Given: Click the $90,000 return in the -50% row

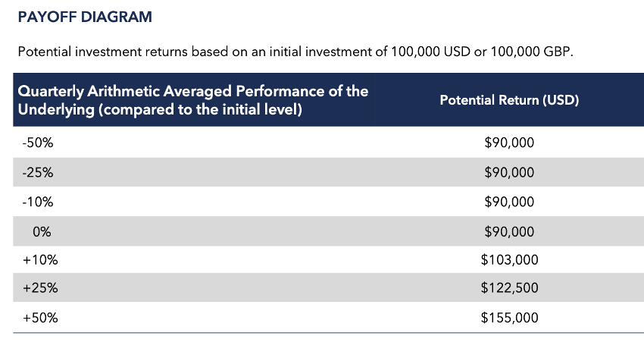Looking at the screenshot, I should [x=509, y=143].
